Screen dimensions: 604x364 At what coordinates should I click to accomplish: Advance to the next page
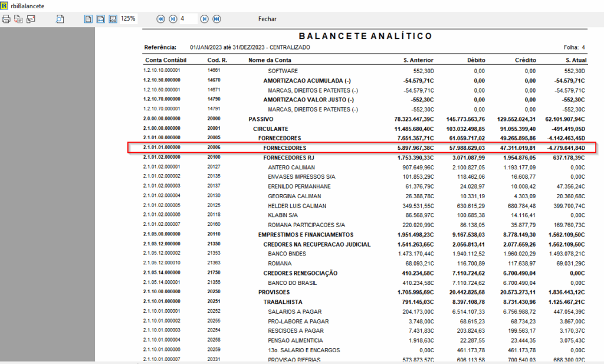pos(204,19)
